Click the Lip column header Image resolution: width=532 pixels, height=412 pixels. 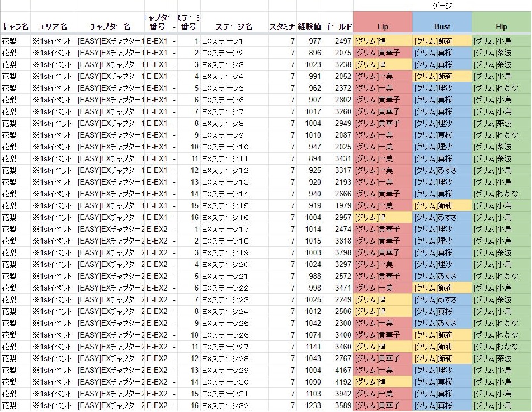coord(383,26)
